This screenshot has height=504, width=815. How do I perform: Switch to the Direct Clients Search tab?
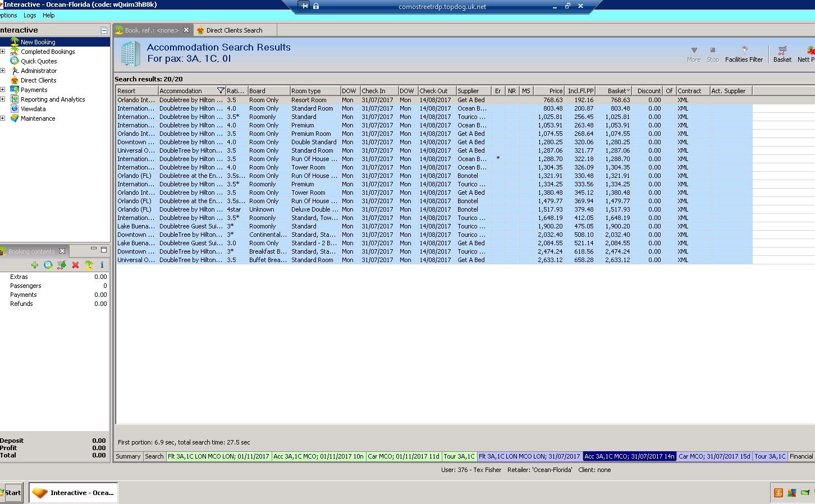coord(234,30)
